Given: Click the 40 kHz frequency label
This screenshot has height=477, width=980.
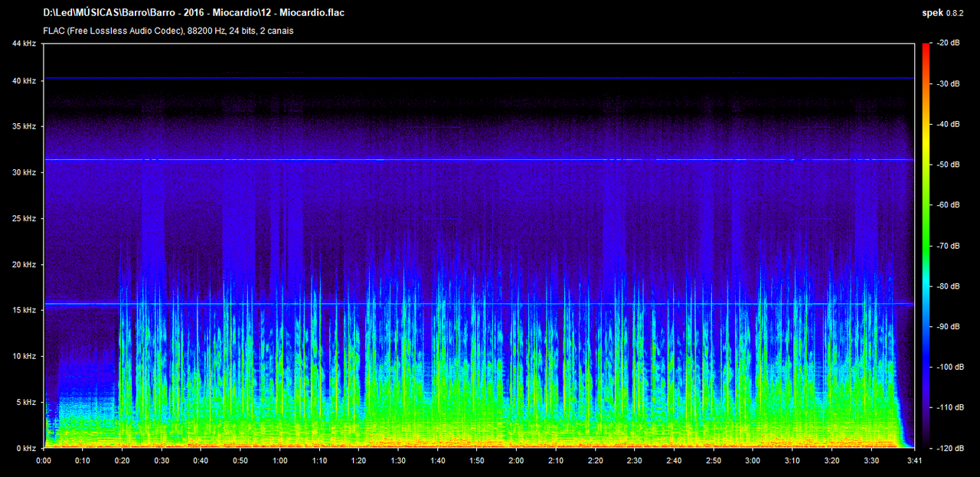Looking at the screenshot, I should [24, 80].
